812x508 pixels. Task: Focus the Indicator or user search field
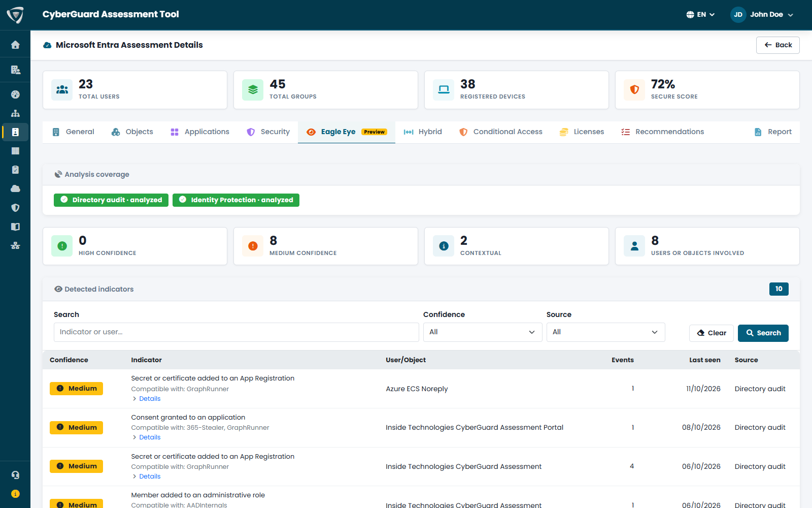coord(236,332)
